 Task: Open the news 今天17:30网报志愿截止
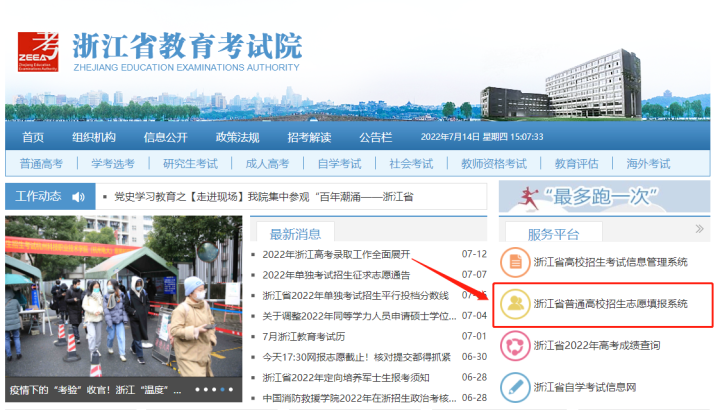(x=356, y=357)
